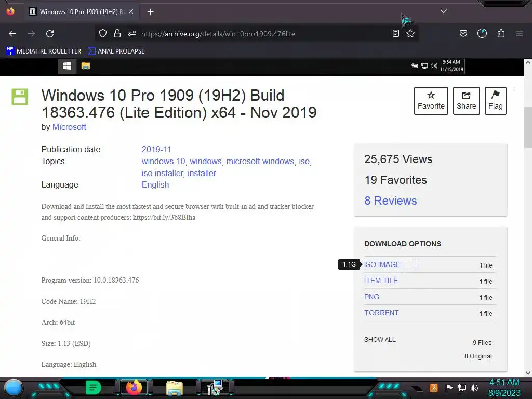The width and height of the screenshot is (532, 399).
Task: Open the green notes app in taskbar
Action: 93,388
